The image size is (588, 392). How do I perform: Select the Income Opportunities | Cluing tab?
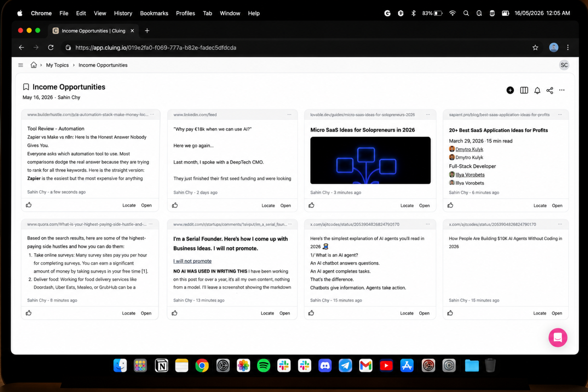coord(93,31)
